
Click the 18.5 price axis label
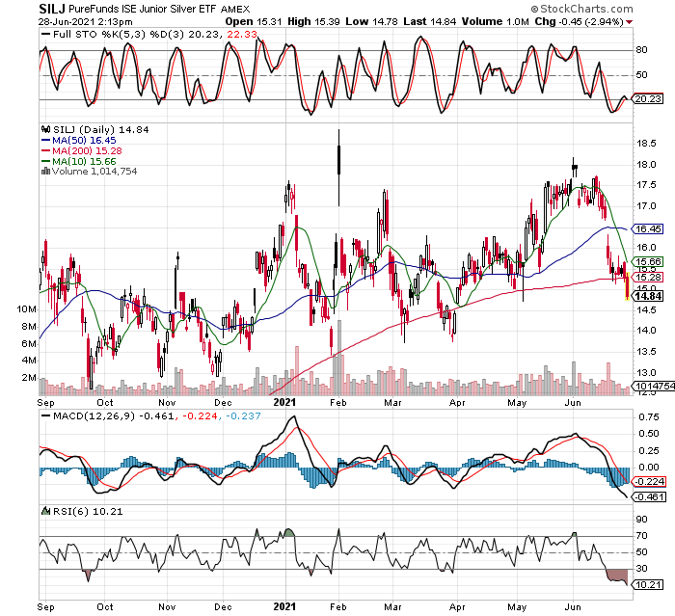point(646,144)
